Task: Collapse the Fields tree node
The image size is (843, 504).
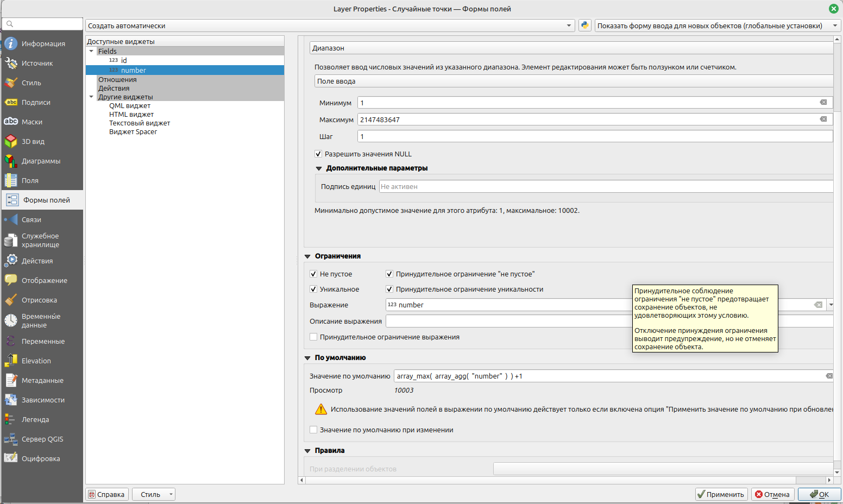Action: tap(91, 51)
